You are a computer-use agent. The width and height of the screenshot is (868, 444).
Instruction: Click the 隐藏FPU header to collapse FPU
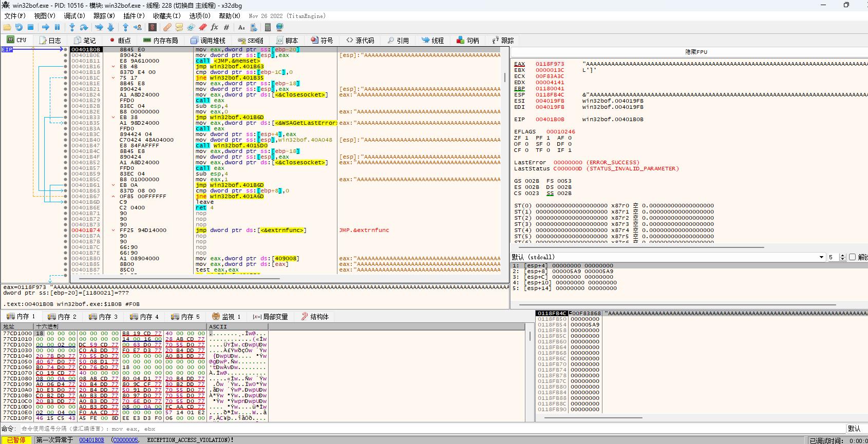[696, 52]
